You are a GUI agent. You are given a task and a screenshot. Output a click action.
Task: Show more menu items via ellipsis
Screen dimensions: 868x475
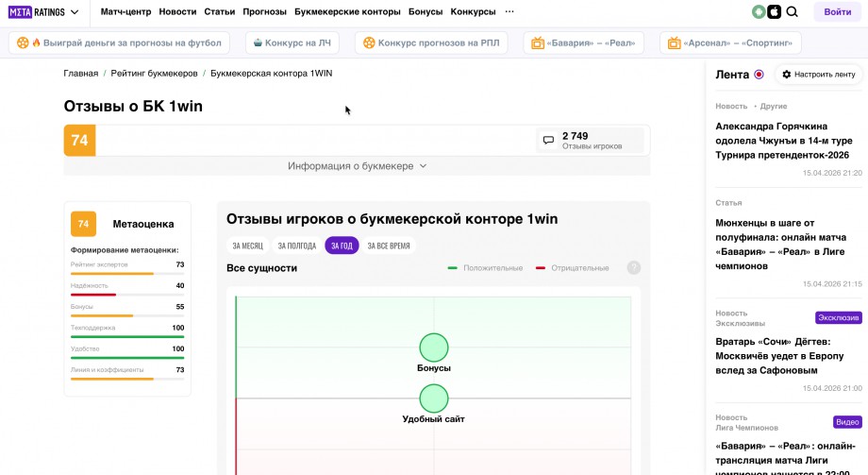click(x=509, y=11)
